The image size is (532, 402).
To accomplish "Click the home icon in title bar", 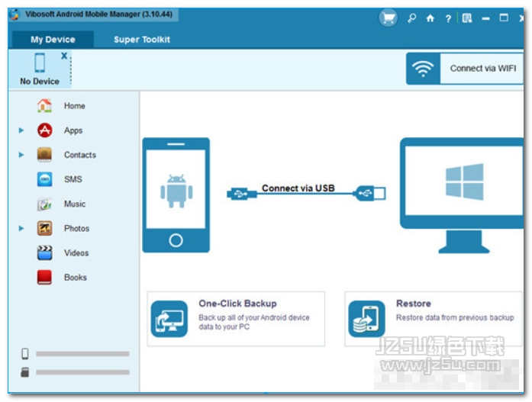I will [430, 18].
